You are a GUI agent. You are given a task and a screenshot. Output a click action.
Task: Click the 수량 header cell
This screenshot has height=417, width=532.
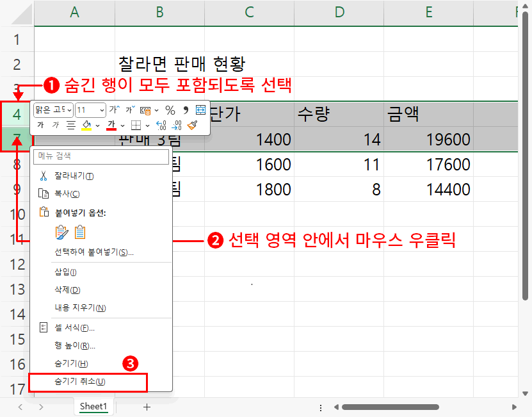[x=339, y=115]
